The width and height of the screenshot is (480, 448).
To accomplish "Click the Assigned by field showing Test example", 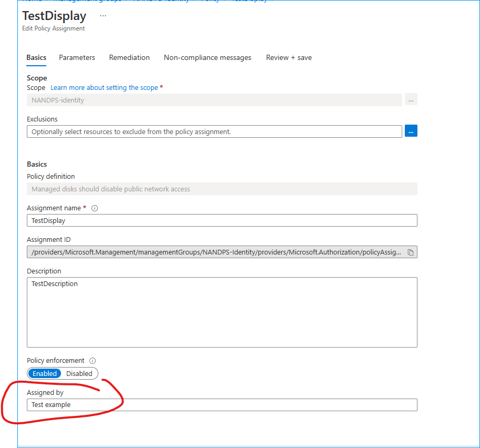I will pyautogui.click(x=222, y=405).
